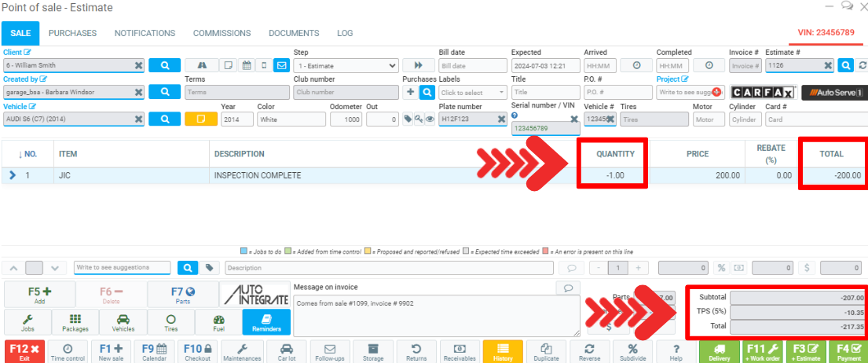The width and height of the screenshot is (868, 363).
Task: Click the F12 Exit button
Action: (24, 352)
